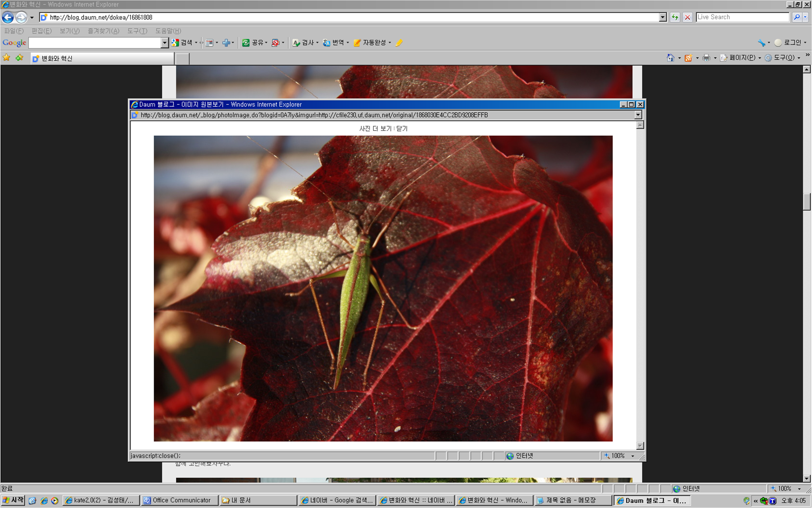Screen dimensions: 812x508
Task: Click the Live Search input field
Action: coord(742,17)
